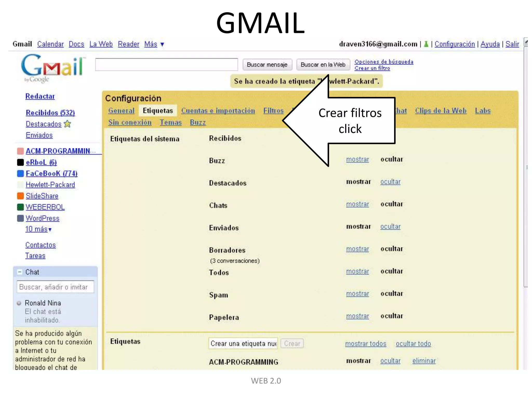Click mostrar for Buzz system label

357,159
